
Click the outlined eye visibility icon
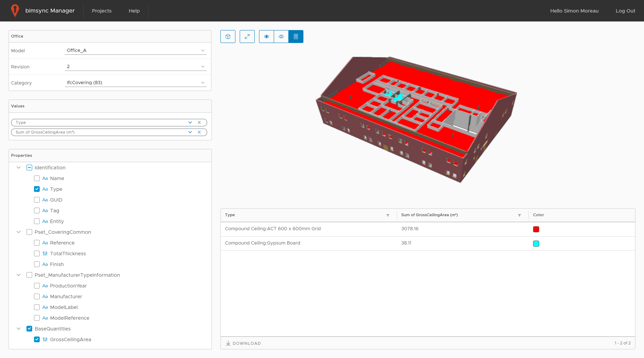coord(281,37)
